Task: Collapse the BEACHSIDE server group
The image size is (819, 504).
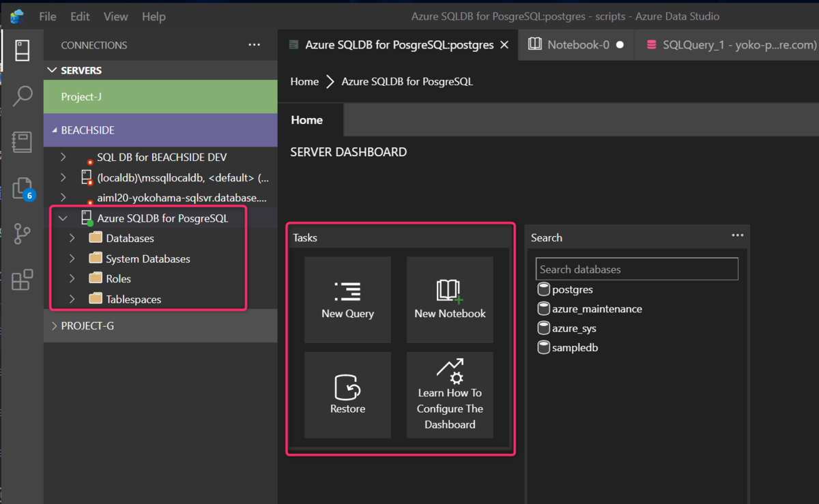Action: pyautogui.click(x=55, y=130)
